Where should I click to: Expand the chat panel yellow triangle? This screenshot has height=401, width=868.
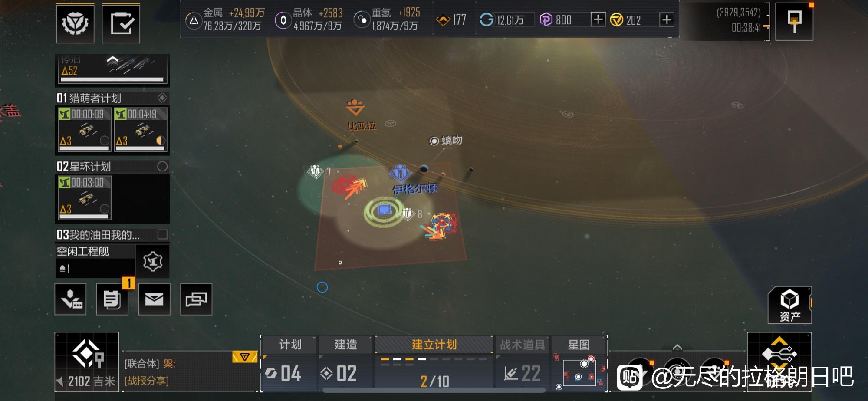point(245,357)
